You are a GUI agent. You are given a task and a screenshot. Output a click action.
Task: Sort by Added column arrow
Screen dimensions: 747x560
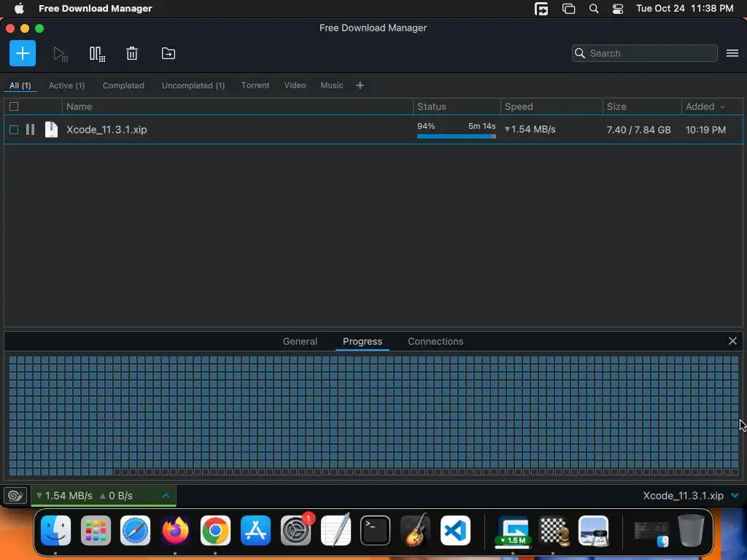[723, 107]
